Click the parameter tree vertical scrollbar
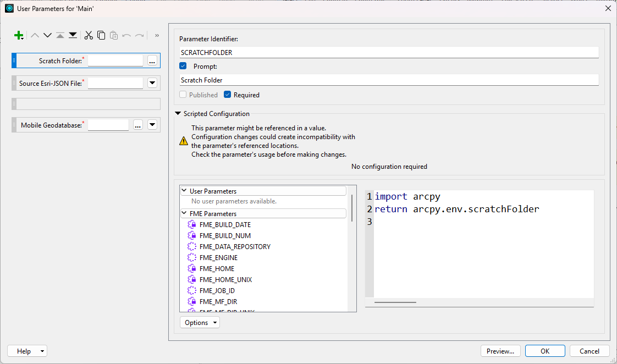The image size is (617, 364). [352, 208]
